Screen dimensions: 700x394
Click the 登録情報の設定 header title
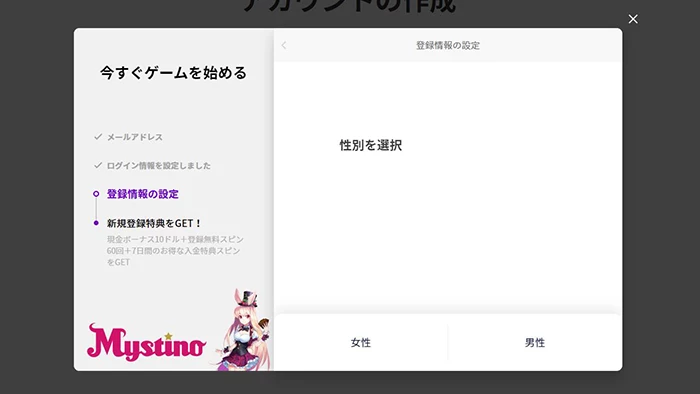coord(448,45)
